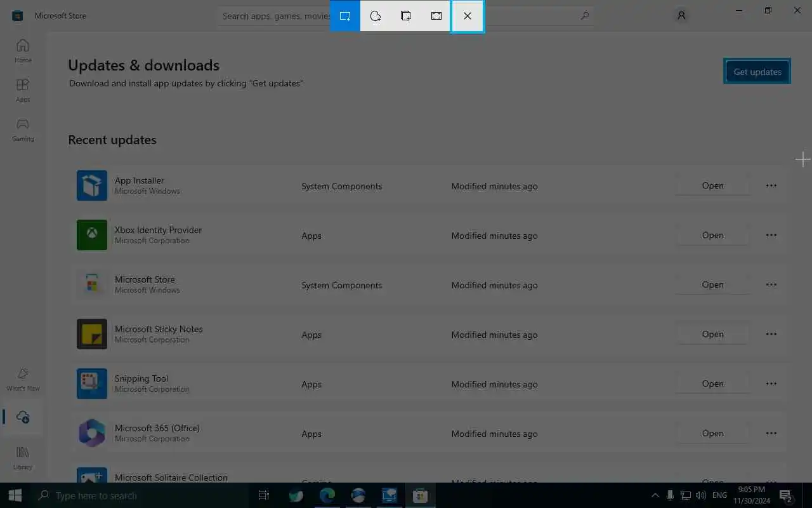The image size is (812, 508).
Task: Show more options for Xbox Identity Provider
Action: (771, 235)
